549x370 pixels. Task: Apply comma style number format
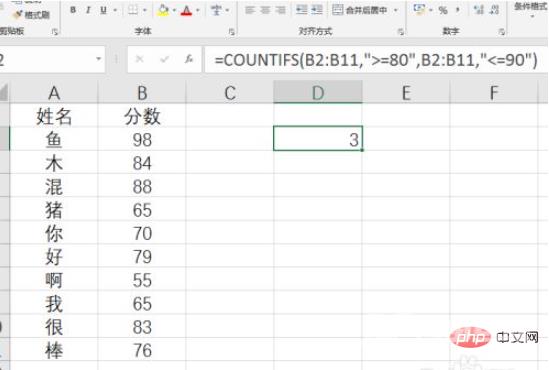(457, 11)
